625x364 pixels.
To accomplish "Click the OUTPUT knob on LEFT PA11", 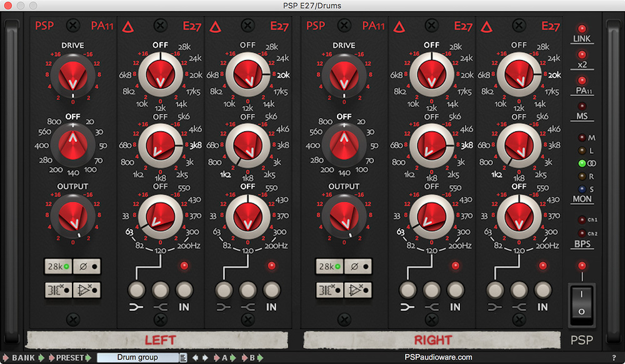I will [73, 217].
